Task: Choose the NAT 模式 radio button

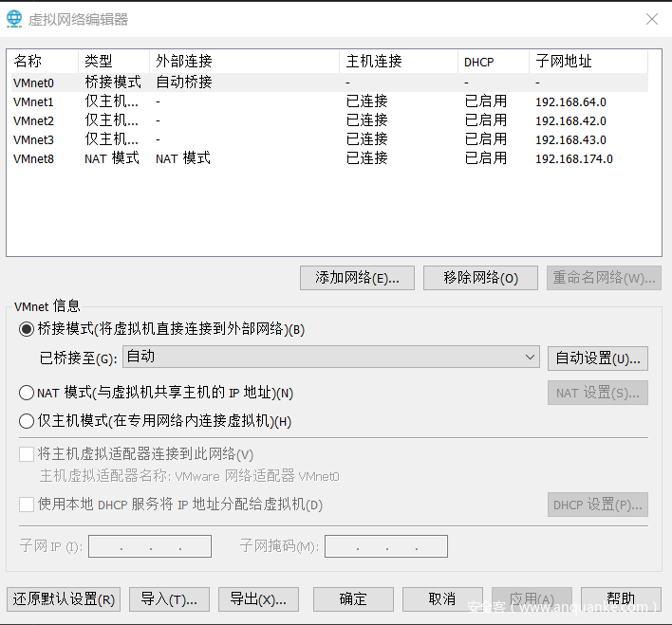Action: (x=27, y=393)
